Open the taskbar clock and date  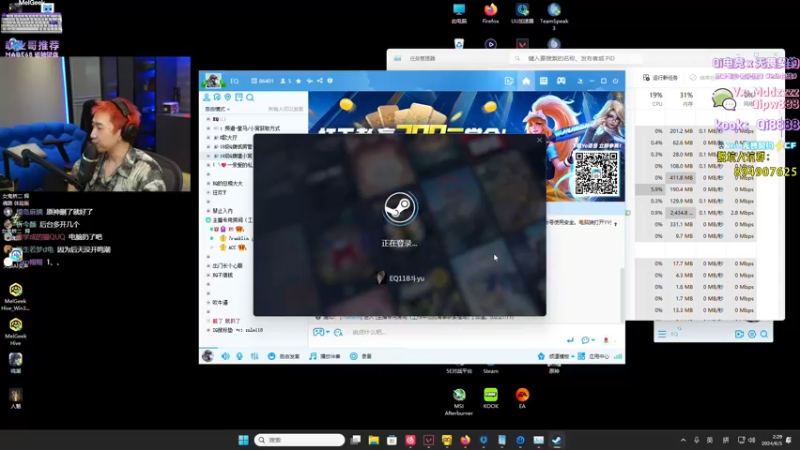(x=771, y=440)
